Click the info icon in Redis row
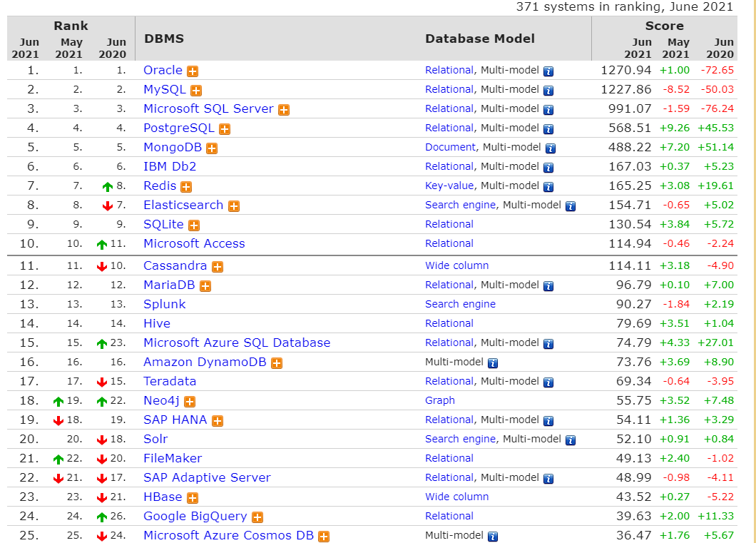This screenshot has width=756, height=543. (x=548, y=187)
